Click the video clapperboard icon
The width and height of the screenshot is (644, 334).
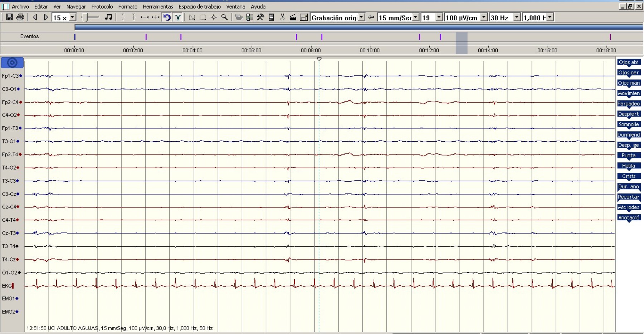293,17
